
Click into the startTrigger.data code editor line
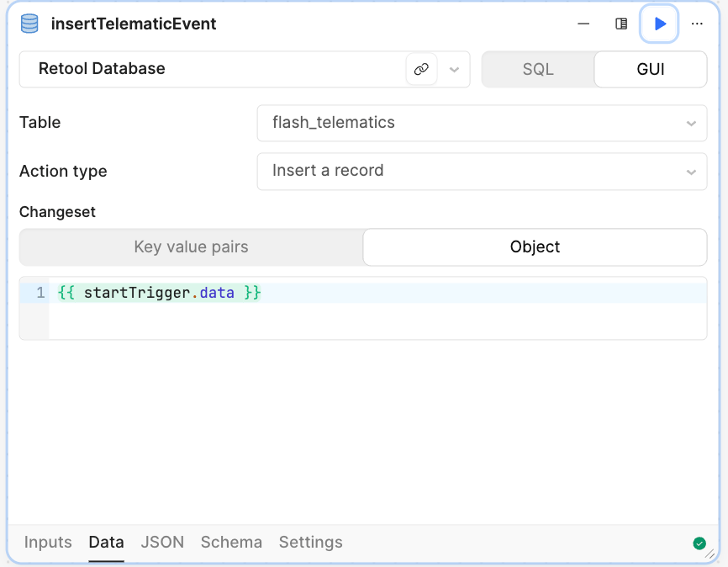(336, 294)
